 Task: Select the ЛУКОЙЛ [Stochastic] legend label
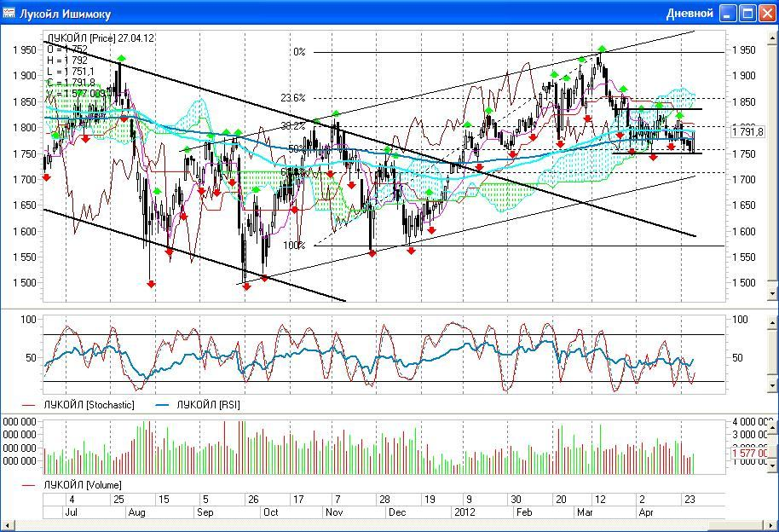click(x=89, y=405)
